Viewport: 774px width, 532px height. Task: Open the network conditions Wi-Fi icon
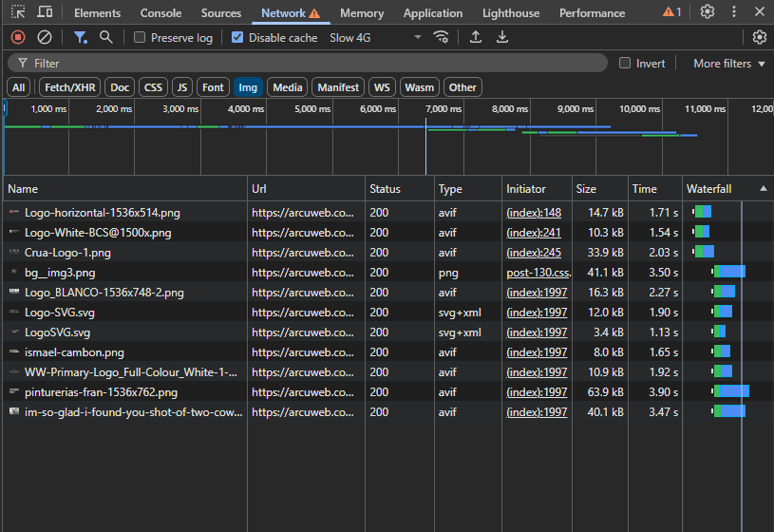click(441, 37)
